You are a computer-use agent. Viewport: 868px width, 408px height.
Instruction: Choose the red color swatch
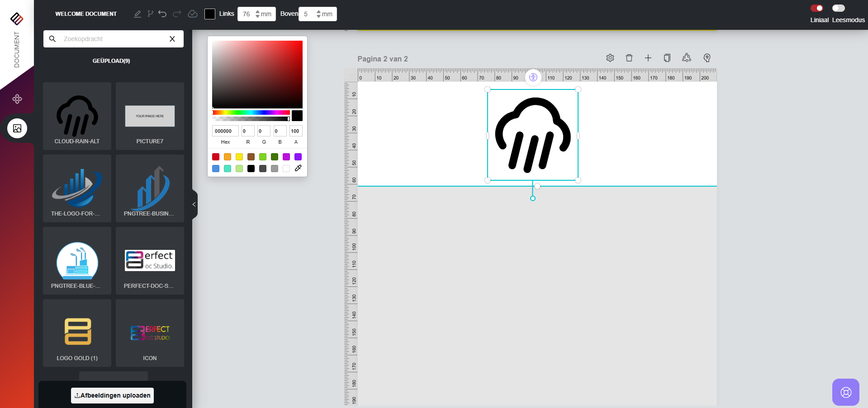(216, 157)
